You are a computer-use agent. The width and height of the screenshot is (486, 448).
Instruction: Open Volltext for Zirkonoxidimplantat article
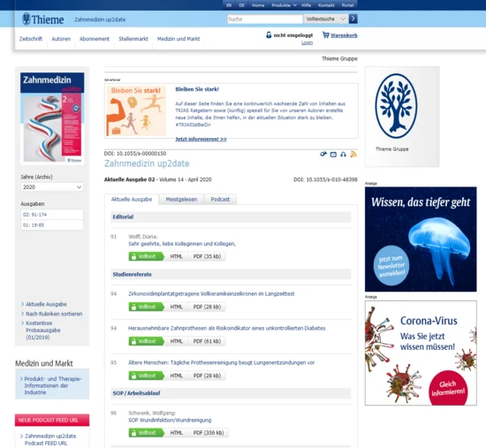coord(146,307)
